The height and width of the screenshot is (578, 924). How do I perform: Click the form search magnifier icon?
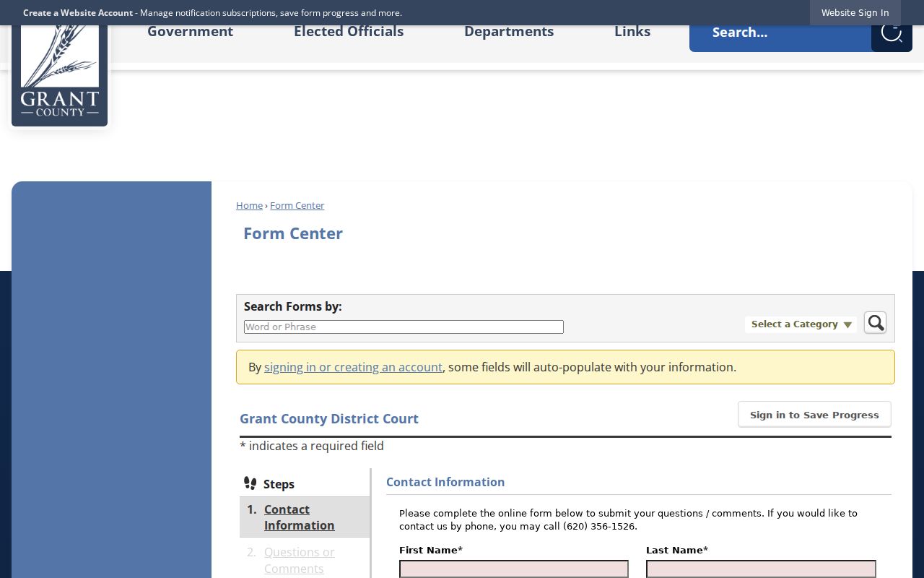click(875, 322)
